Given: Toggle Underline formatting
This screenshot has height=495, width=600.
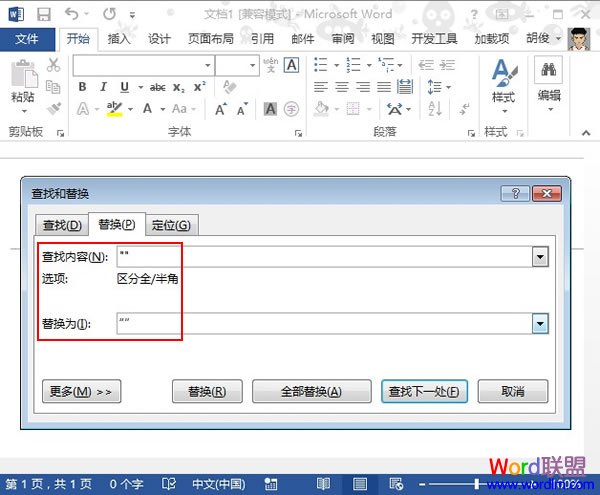Looking at the screenshot, I should tap(124, 87).
